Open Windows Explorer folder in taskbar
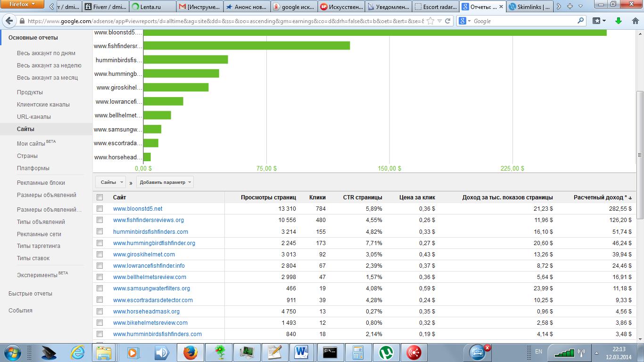This screenshot has height=362, width=644. [x=104, y=353]
